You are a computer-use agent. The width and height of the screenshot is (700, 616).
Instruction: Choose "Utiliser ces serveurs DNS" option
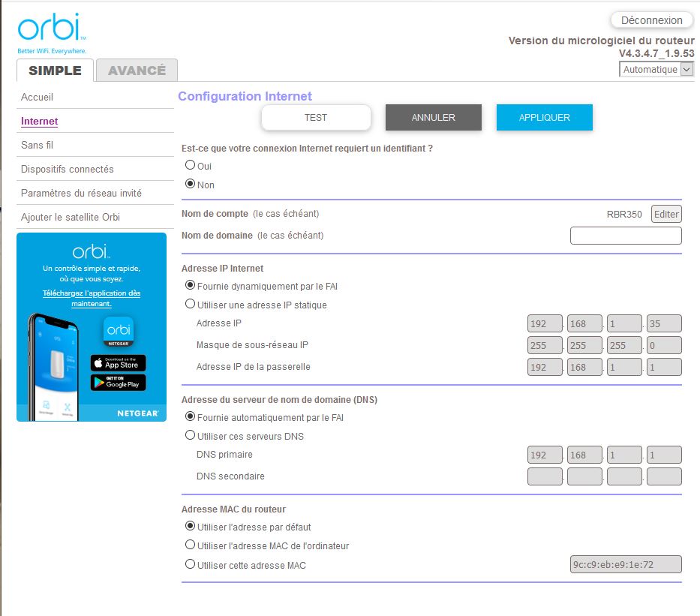[190, 436]
